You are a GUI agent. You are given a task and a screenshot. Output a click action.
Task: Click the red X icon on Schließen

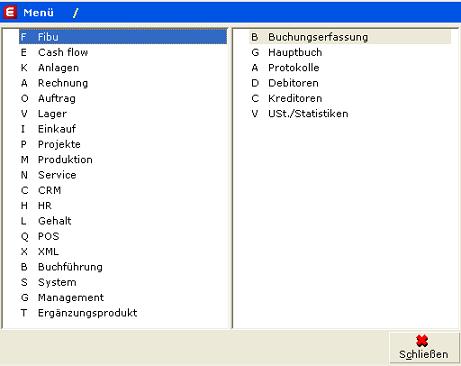click(422, 341)
